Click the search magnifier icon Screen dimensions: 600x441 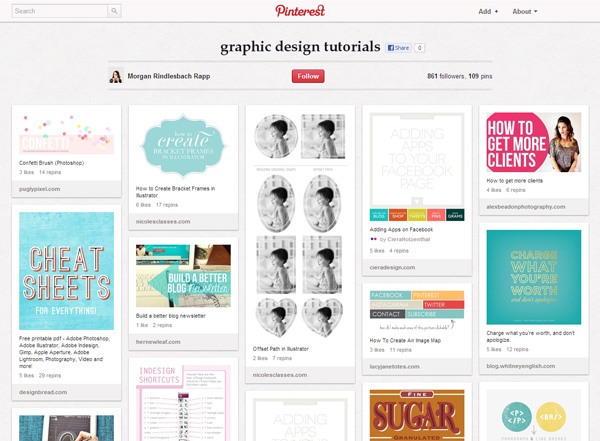[115, 11]
